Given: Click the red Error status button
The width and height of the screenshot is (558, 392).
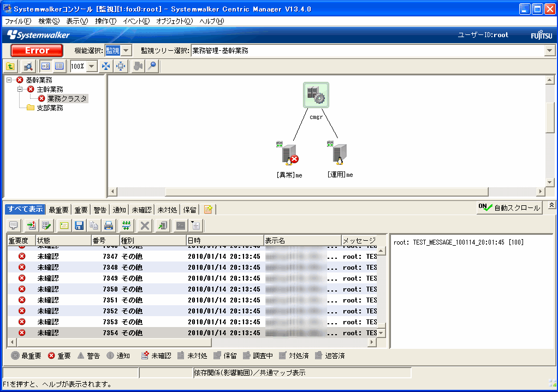Looking at the screenshot, I should [37, 51].
